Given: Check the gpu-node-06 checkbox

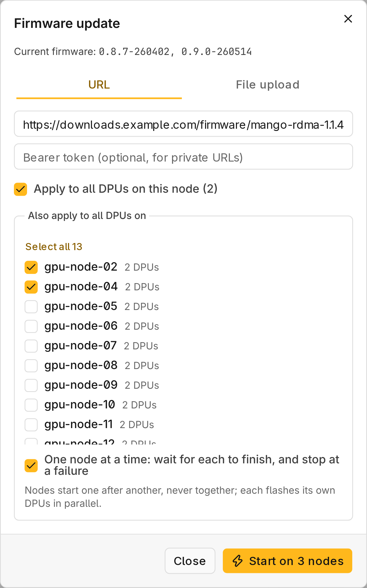Looking at the screenshot, I should pyautogui.click(x=31, y=326).
